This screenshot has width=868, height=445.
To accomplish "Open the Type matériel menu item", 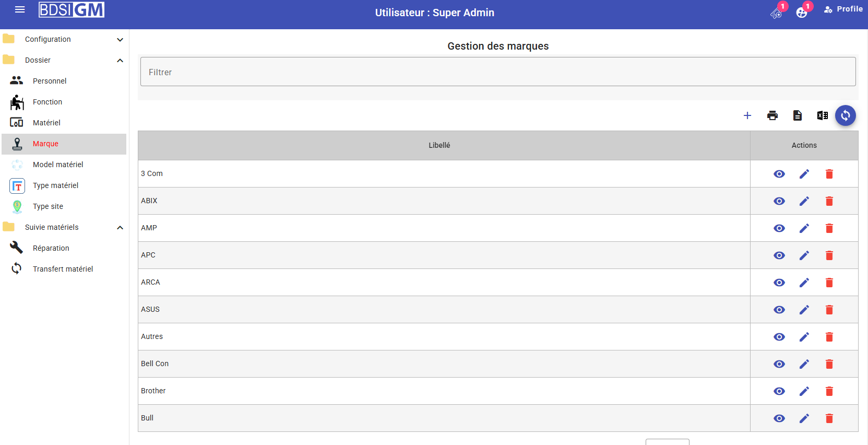I will click(x=64, y=185).
